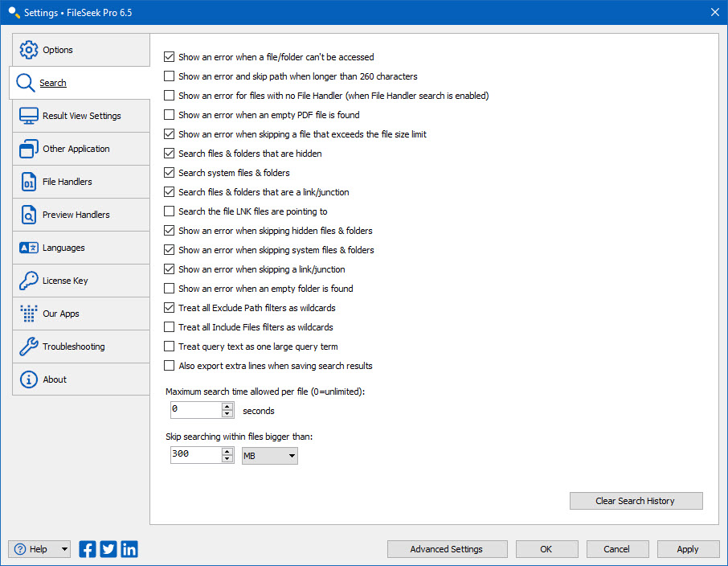
Task: Confirm settings with OK button
Action: coord(546,549)
